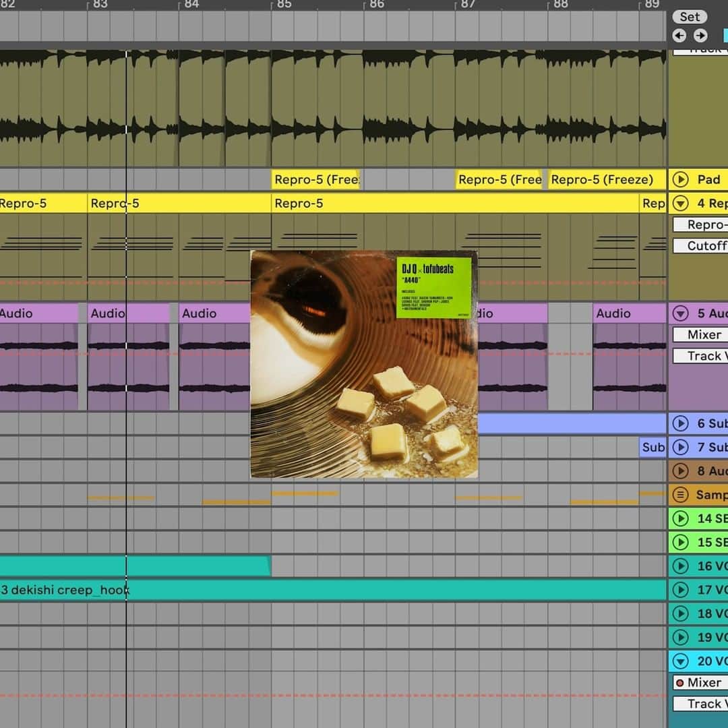The height and width of the screenshot is (728, 728).
Task: Select the Samp group track name
Action: pyautogui.click(x=712, y=495)
